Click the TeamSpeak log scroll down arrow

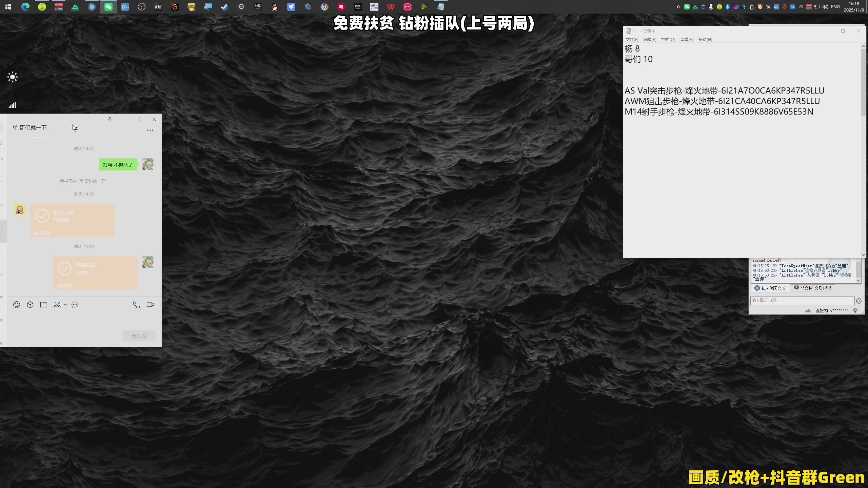pos(859,280)
